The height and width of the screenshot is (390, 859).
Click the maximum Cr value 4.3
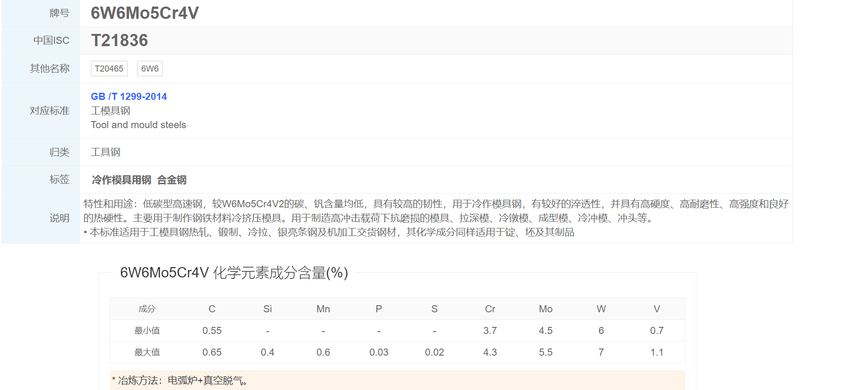pyautogui.click(x=490, y=352)
